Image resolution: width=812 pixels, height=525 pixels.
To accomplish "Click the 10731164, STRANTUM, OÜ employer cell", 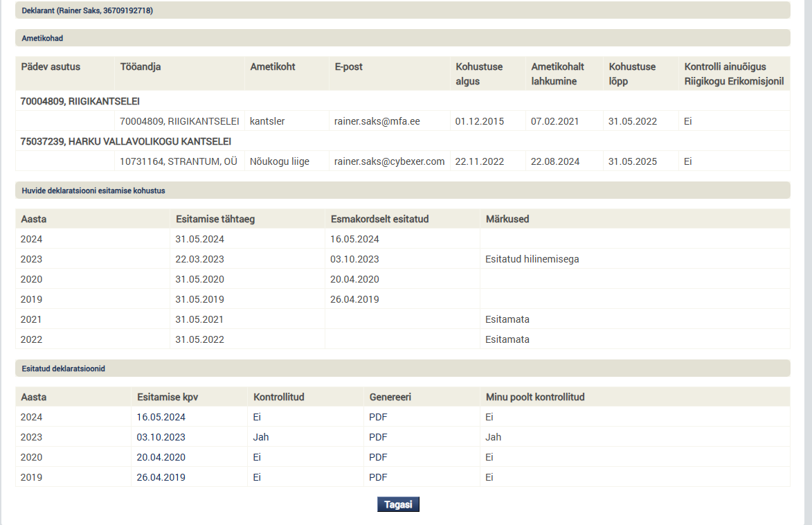I will point(179,161).
